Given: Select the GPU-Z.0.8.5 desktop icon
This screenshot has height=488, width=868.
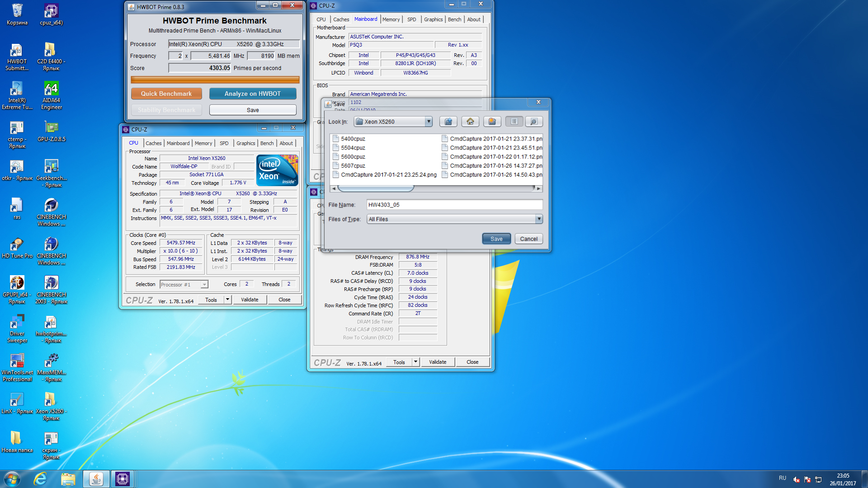Looking at the screenshot, I should pos(51,131).
